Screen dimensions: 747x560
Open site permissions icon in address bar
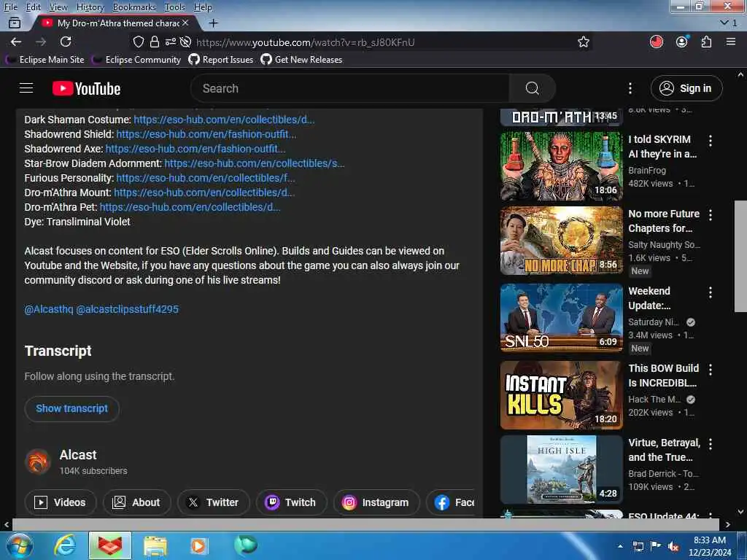click(x=170, y=42)
